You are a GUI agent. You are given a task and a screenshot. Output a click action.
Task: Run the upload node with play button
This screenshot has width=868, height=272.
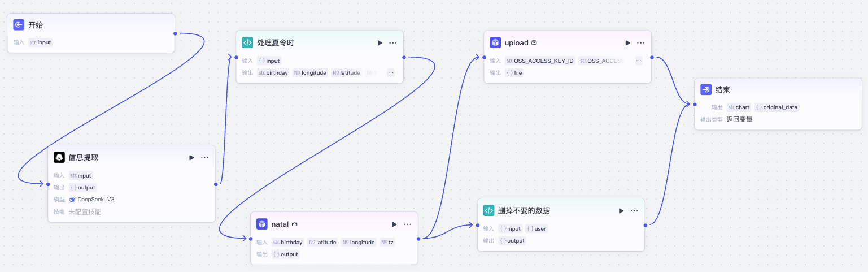click(627, 42)
